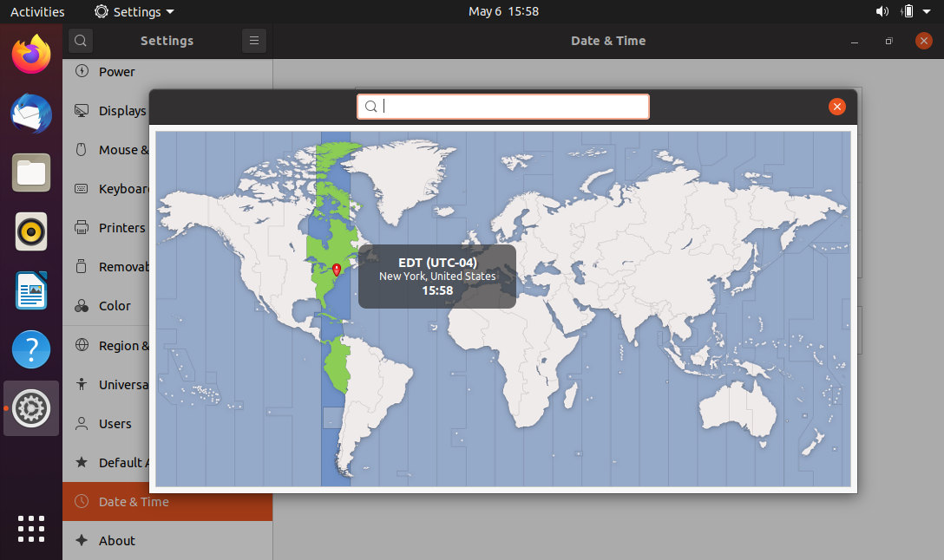The width and height of the screenshot is (944, 560).
Task: Start LibreOffice Writer from the dock
Action: point(30,290)
